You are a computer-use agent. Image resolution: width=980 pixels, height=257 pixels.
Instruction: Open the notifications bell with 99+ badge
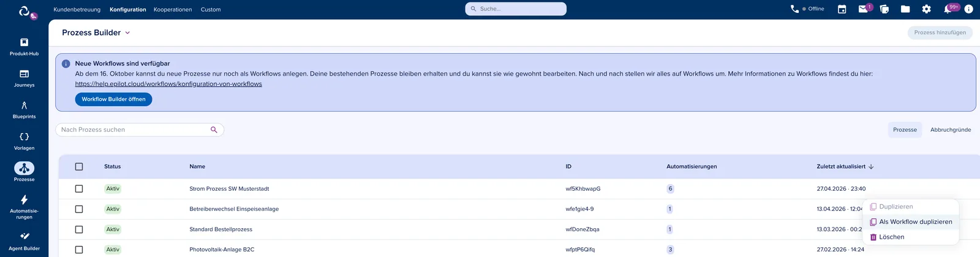point(948,9)
